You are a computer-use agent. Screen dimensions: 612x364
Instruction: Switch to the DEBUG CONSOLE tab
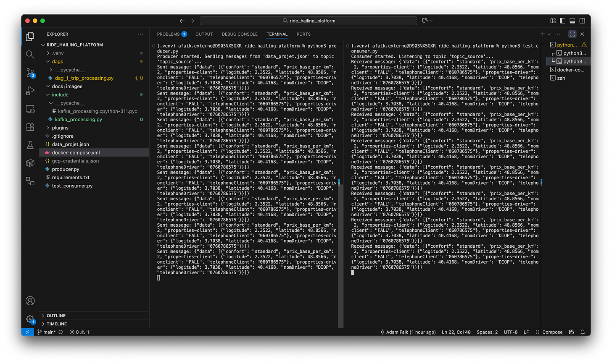[240, 34]
